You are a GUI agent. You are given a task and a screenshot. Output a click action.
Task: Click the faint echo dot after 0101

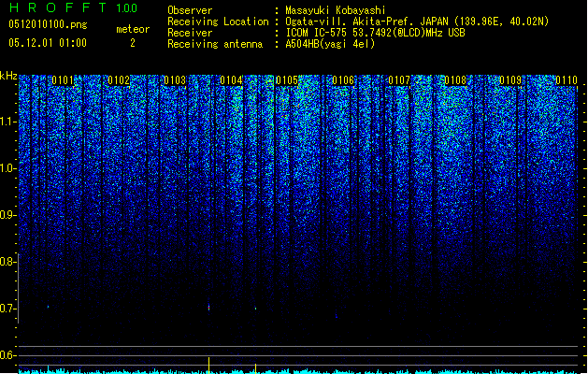pos(48,307)
